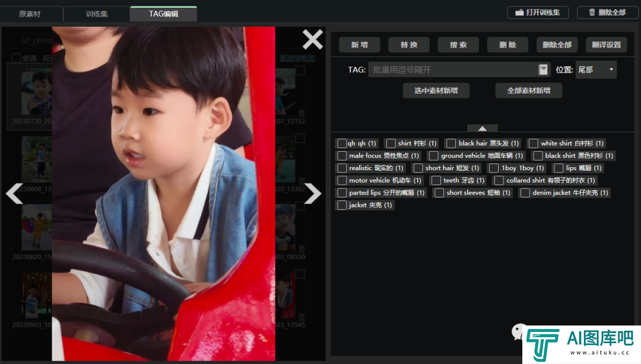Check the 'black hair 黑头发' tag
The height and width of the screenshot is (364, 641).
(x=451, y=143)
